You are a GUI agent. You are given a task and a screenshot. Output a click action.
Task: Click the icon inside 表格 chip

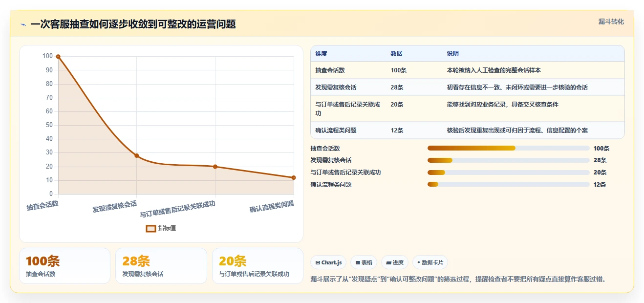point(358,263)
